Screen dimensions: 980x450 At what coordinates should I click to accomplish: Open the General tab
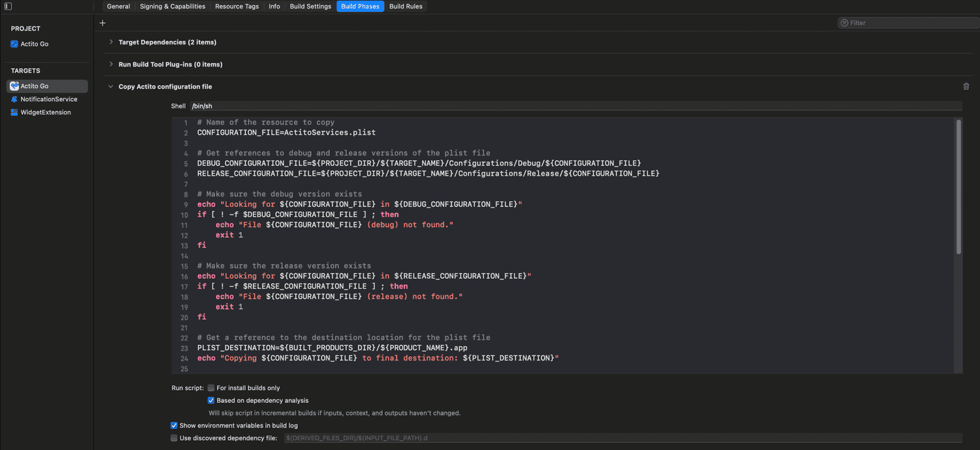(118, 6)
